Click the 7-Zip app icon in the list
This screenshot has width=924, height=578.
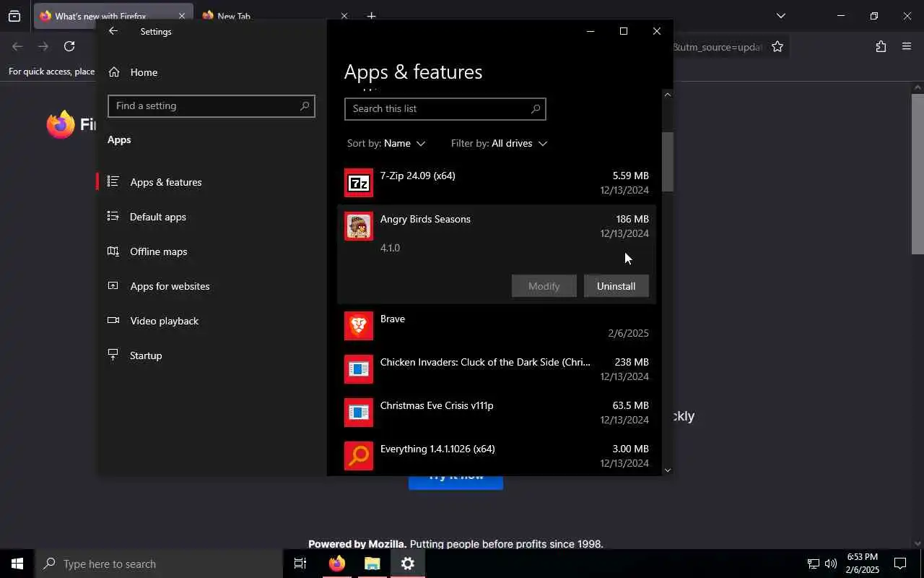pos(359,183)
